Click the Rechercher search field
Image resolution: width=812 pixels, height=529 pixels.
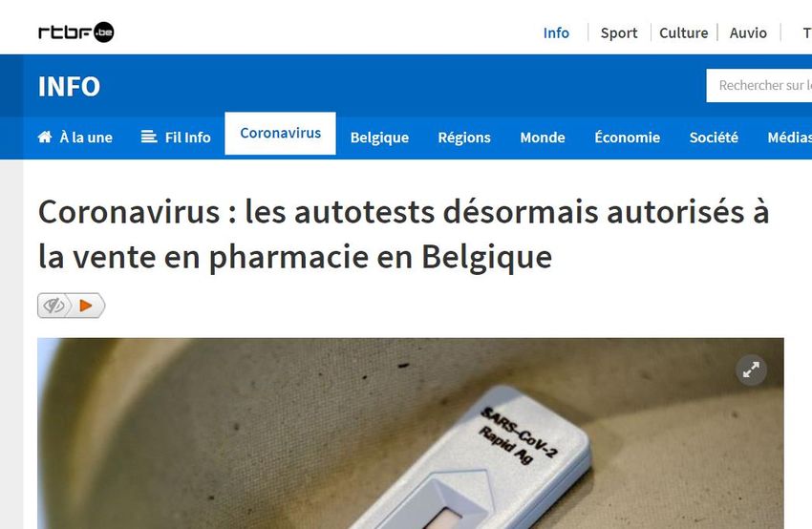(759, 85)
